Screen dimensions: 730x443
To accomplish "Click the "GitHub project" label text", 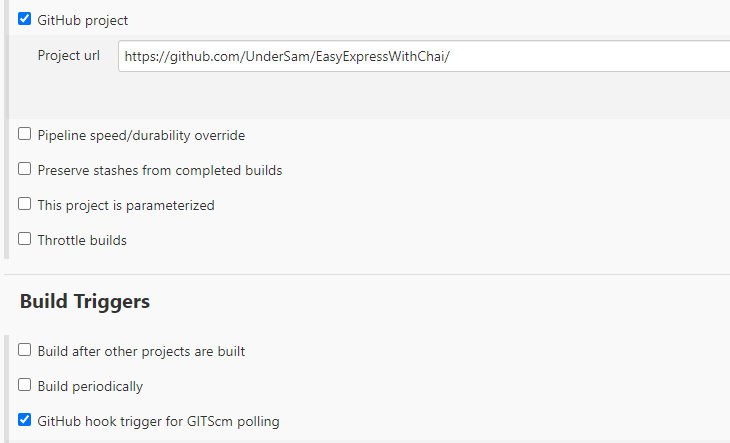I will coord(82,20).
